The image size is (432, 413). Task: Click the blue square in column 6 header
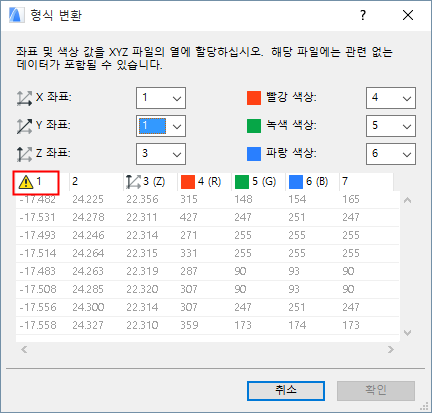(x=296, y=182)
